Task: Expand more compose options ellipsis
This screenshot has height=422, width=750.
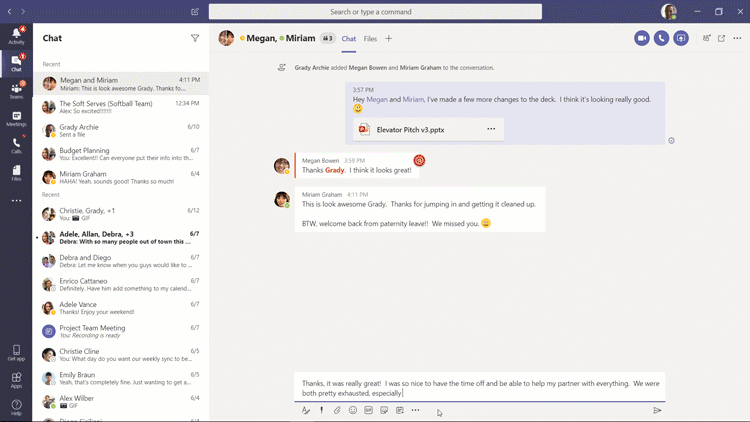Action: tap(416, 410)
